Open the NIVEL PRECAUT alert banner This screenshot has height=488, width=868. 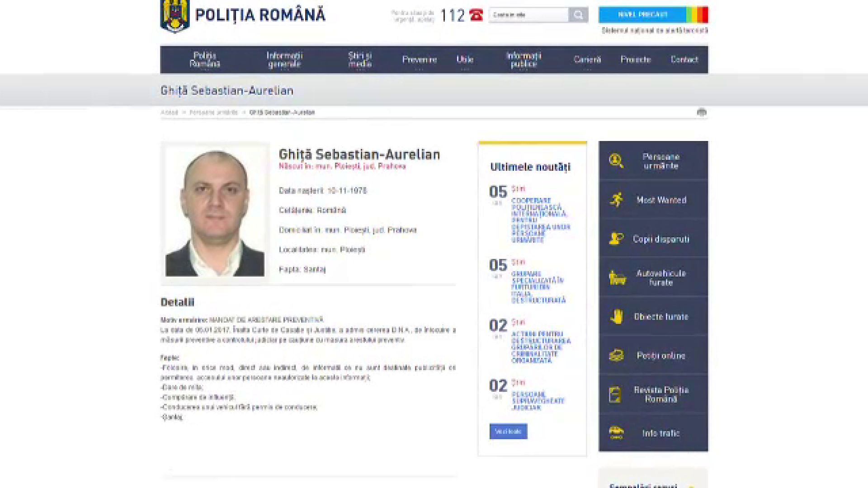[x=644, y=14]
